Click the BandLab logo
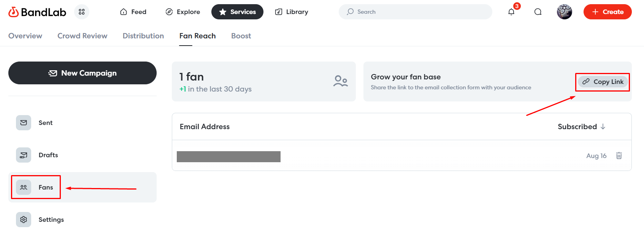The height and width of the screenshot is (234, 644). pyautogui.click(x=37, y=12)
